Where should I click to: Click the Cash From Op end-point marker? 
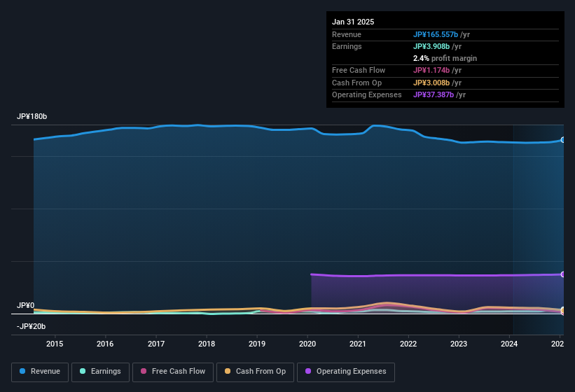563,310
